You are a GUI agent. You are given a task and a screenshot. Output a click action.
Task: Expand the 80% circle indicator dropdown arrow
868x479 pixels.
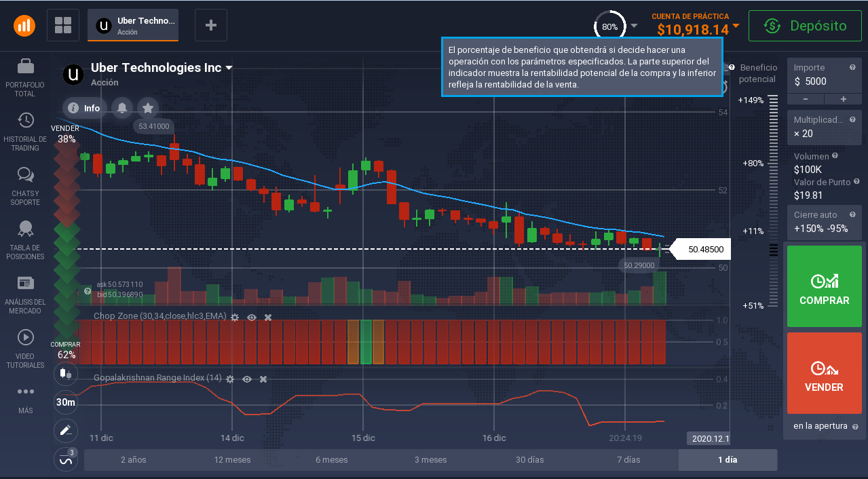point(634,26)
